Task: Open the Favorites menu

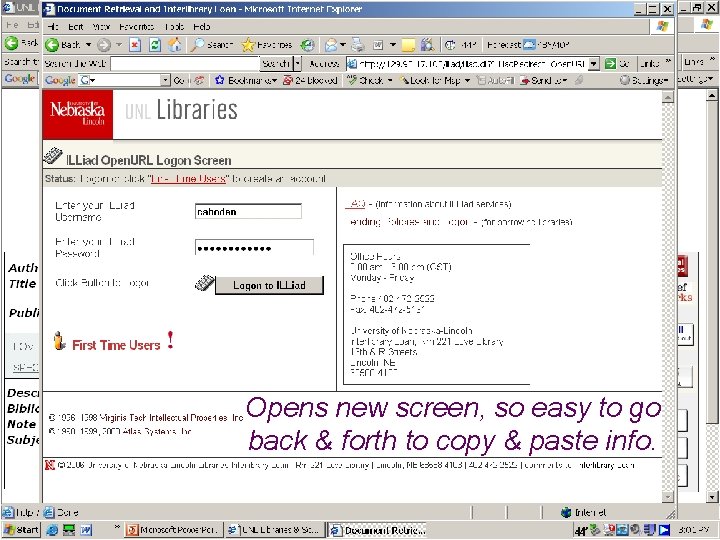Action: coord(136,27)
